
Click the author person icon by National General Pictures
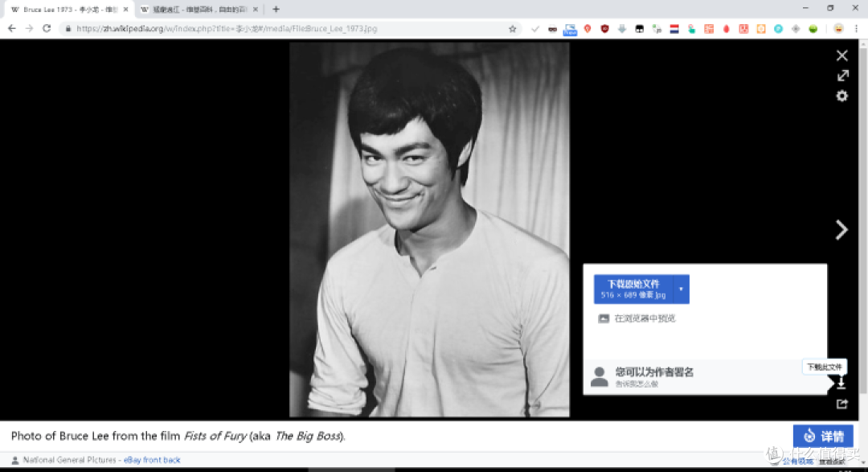tap(15, 460)
